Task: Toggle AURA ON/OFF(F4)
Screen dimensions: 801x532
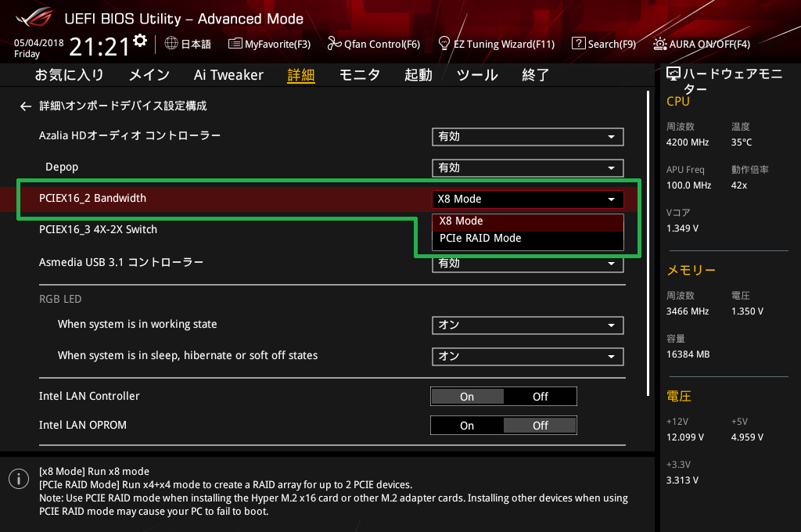Action: 702,44
